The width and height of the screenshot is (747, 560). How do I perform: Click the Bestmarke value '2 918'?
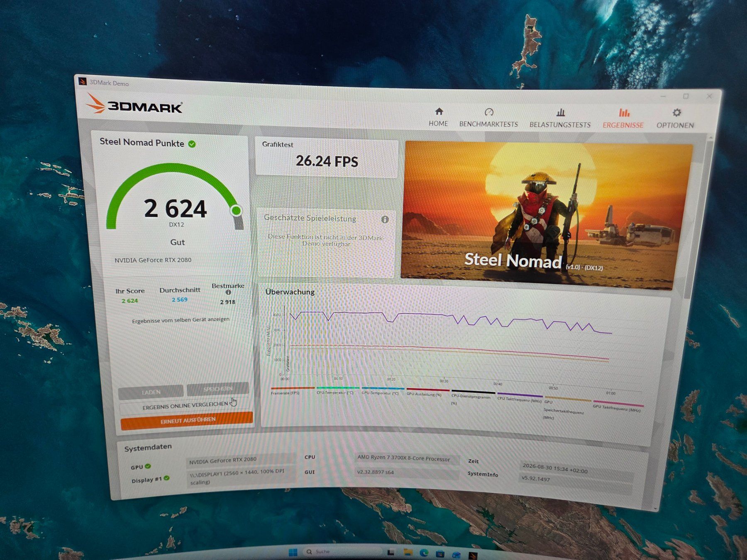pos(228,302)
